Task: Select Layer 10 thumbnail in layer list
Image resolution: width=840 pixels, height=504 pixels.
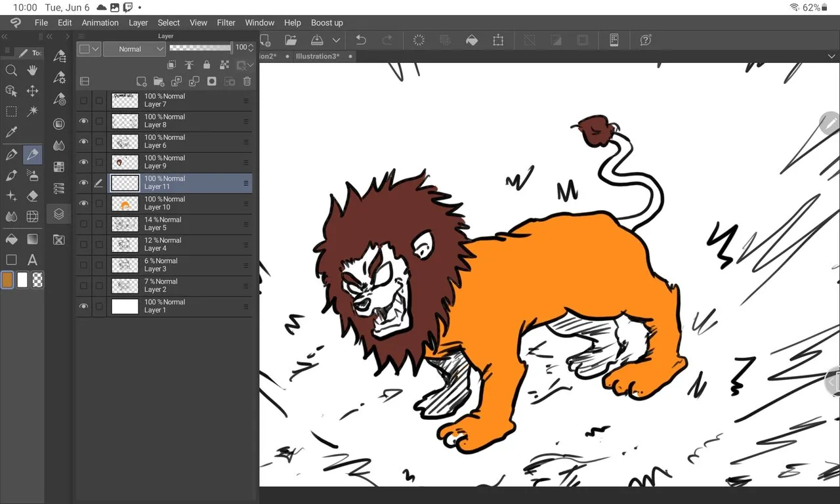Action: 125,203
